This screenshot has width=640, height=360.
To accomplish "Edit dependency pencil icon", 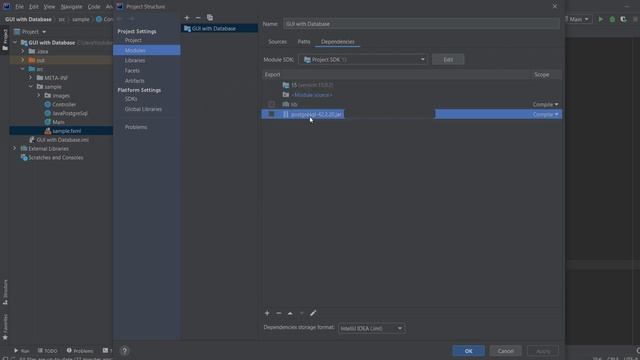I will pos(313,313).
